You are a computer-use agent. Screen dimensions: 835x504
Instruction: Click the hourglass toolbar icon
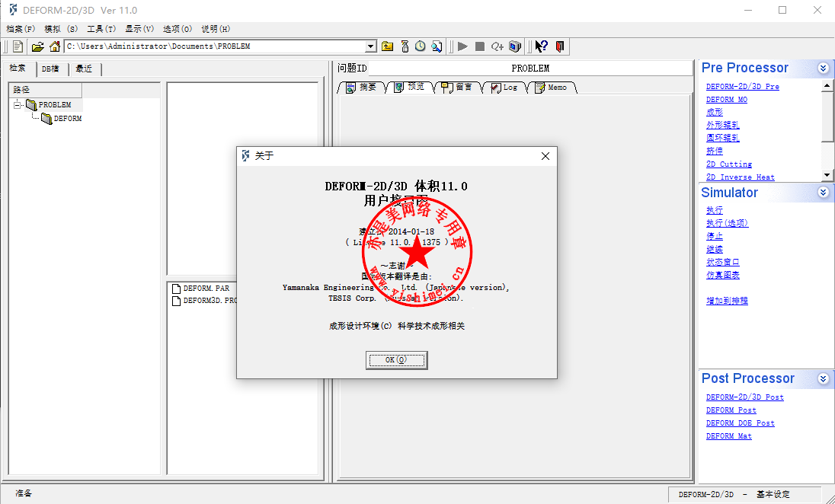(405, 46)
